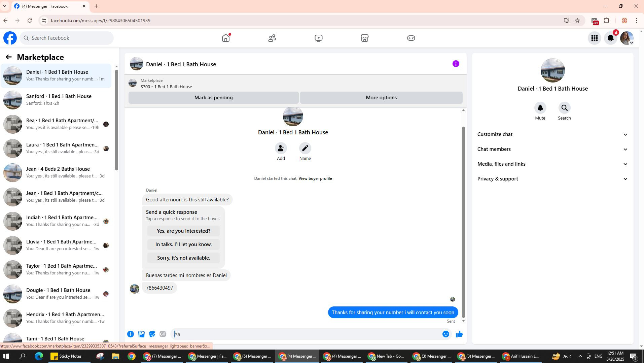
Task: Open the Facebook Home feed icon
Action: click(x=226, y=38)
